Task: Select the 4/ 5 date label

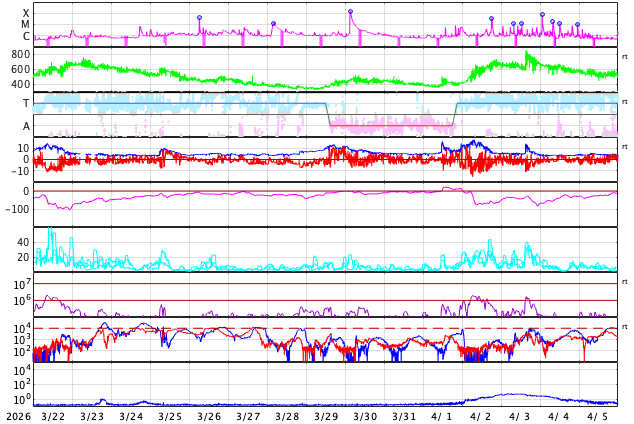Action: point(598,416)
